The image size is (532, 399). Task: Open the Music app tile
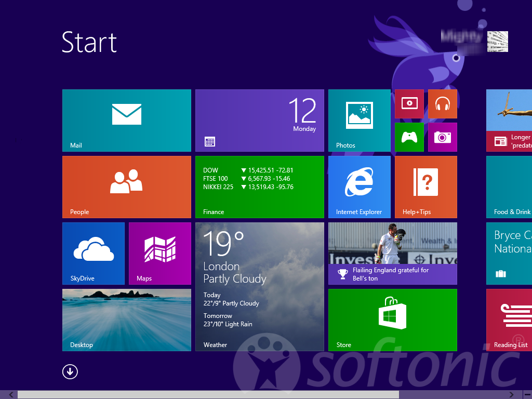(442, 104)
